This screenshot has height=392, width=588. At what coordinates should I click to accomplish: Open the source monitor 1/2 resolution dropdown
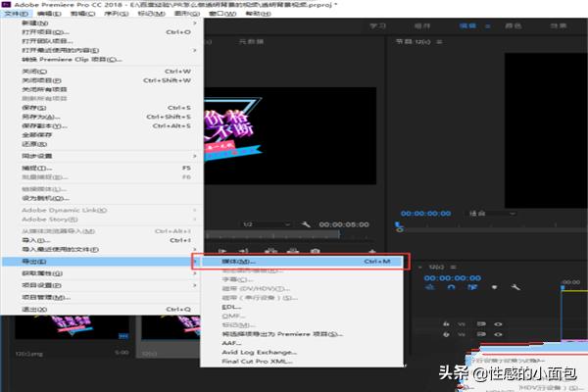(259, 224)
